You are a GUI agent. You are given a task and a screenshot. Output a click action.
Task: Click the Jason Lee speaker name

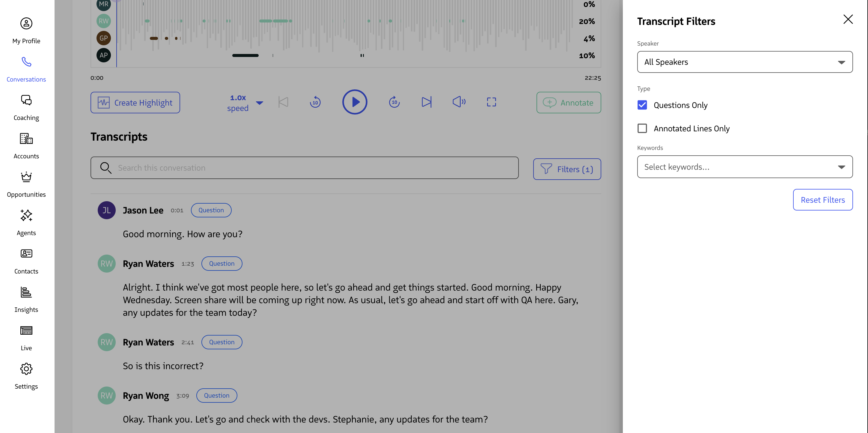(143, 210)
